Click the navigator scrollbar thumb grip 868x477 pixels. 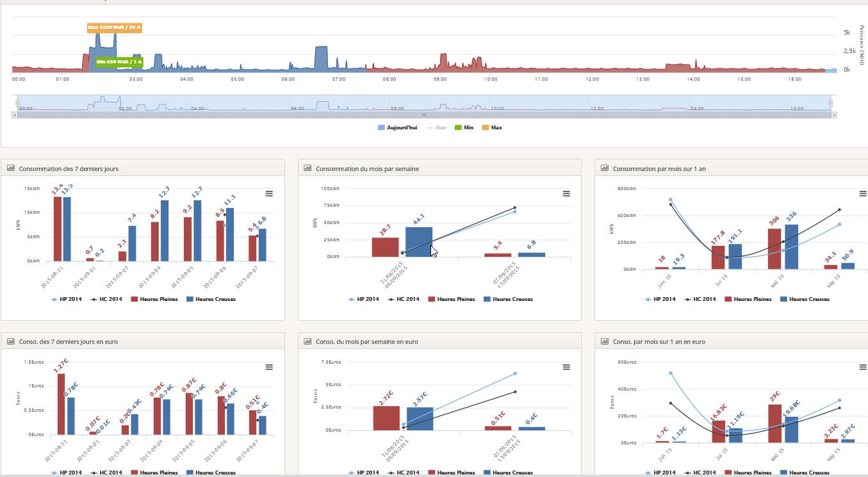click(x=424, y=115)
